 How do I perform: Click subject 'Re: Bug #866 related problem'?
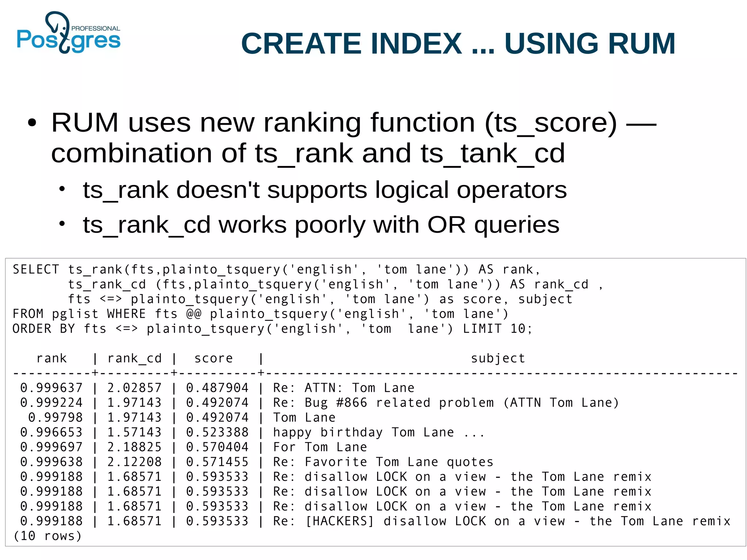[x=446, y=403]
